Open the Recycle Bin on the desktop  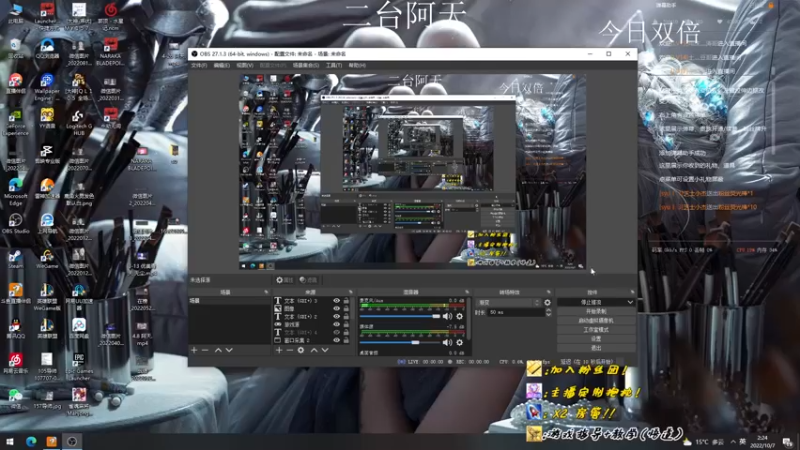pyautogui.click(x=15, y=48)
